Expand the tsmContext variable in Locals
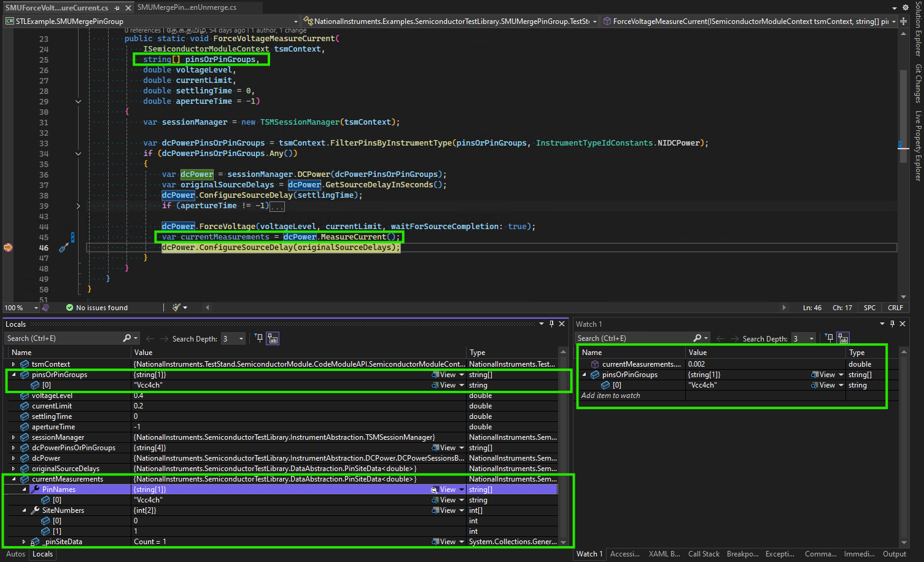The image size is (924, 562). [x=14, y=364]
